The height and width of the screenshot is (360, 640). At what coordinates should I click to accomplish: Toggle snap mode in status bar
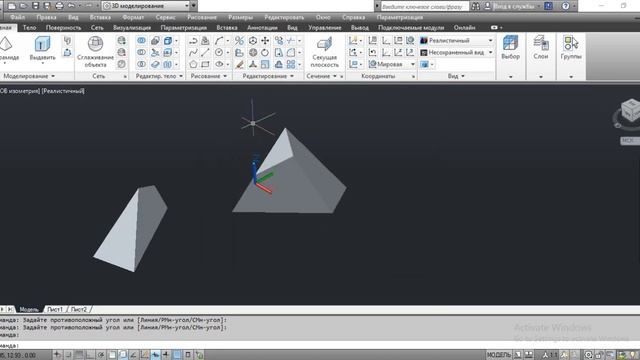68,355
